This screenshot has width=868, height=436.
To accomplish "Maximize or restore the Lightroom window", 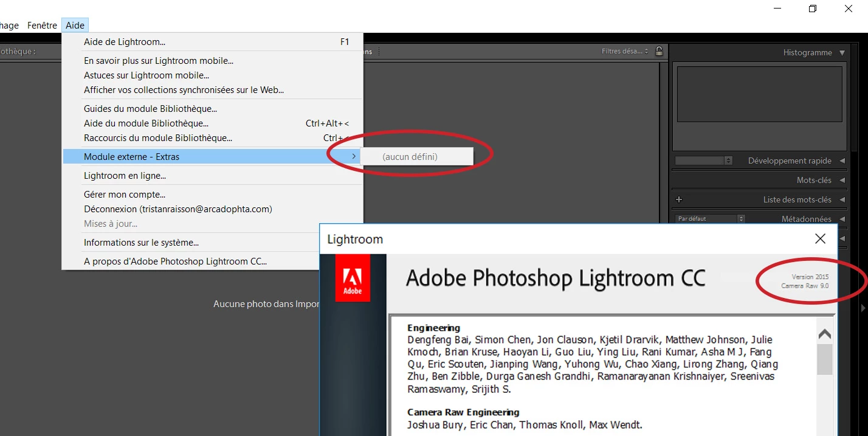I will point(813,9).
